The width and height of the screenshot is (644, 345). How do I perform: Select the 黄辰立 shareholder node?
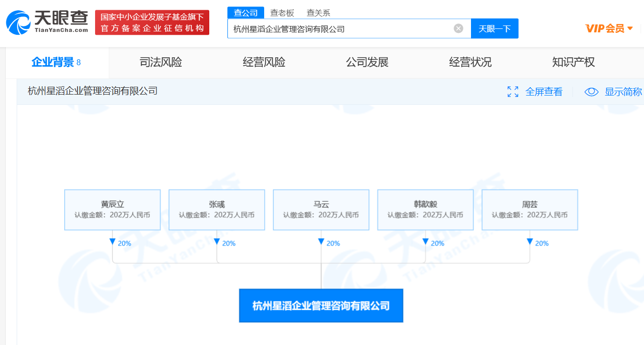[x=112, y=210]
